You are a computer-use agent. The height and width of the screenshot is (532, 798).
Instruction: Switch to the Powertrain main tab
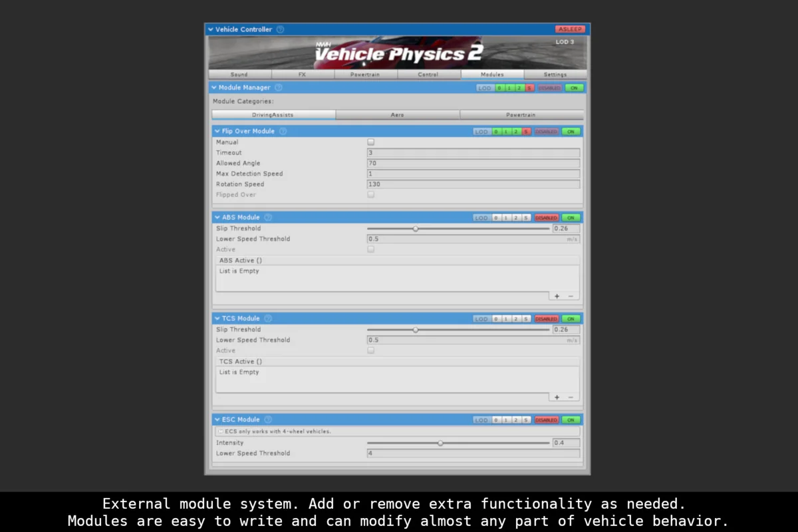point(365,74)
